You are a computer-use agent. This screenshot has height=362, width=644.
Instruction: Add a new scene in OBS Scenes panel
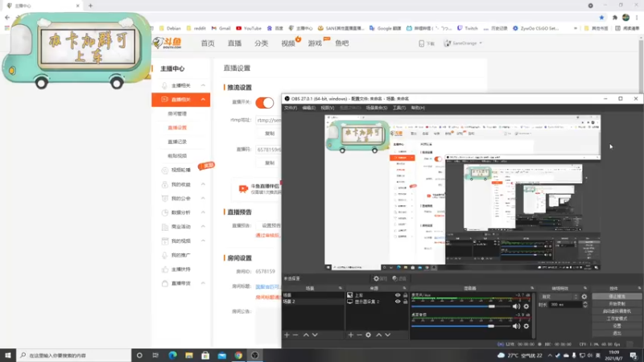point(287,335)
